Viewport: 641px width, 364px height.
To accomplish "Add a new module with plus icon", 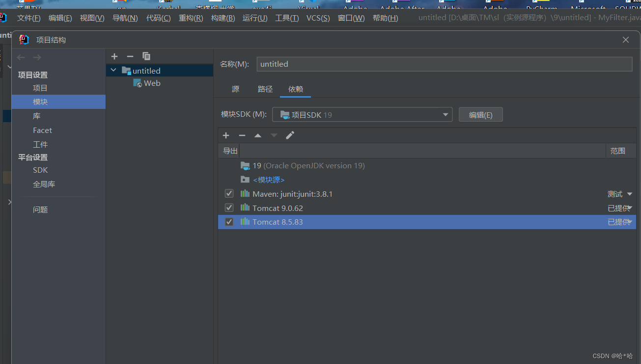I will (114, 56).
